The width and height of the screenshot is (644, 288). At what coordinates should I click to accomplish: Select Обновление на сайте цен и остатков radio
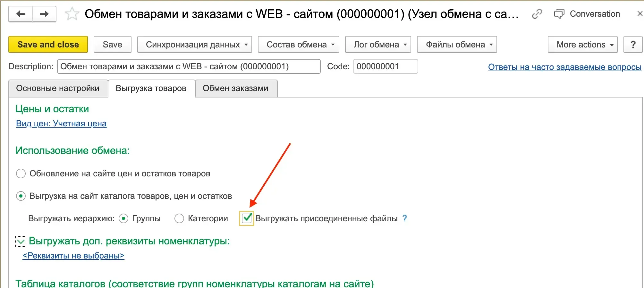[21, 174]
